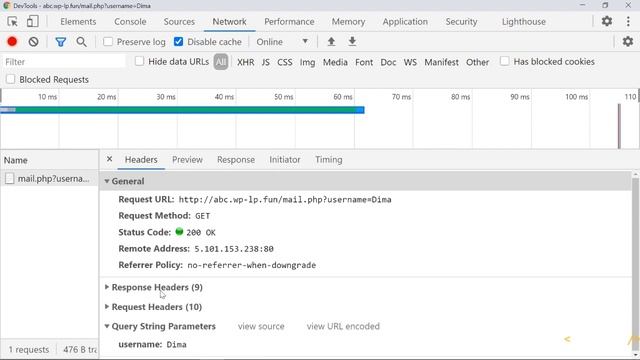Import HAR file with upload arrow
The width and height of the screenshot is (640, 360).
point(331,42)
